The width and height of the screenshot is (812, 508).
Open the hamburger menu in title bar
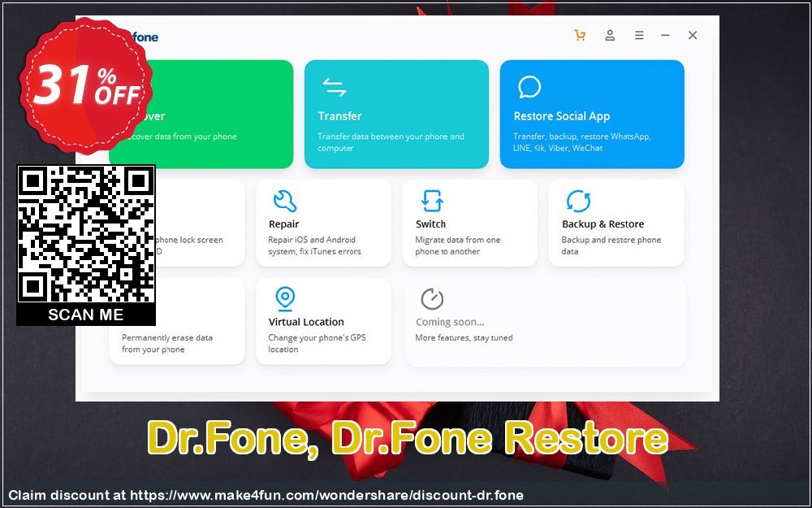click(x=639, y=36)
